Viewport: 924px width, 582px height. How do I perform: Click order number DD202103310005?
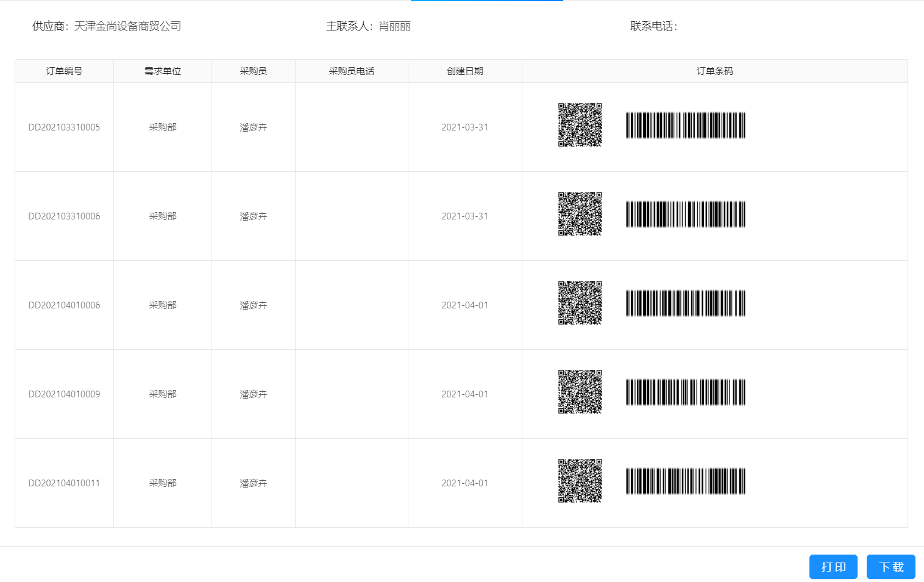pos(64,127)
